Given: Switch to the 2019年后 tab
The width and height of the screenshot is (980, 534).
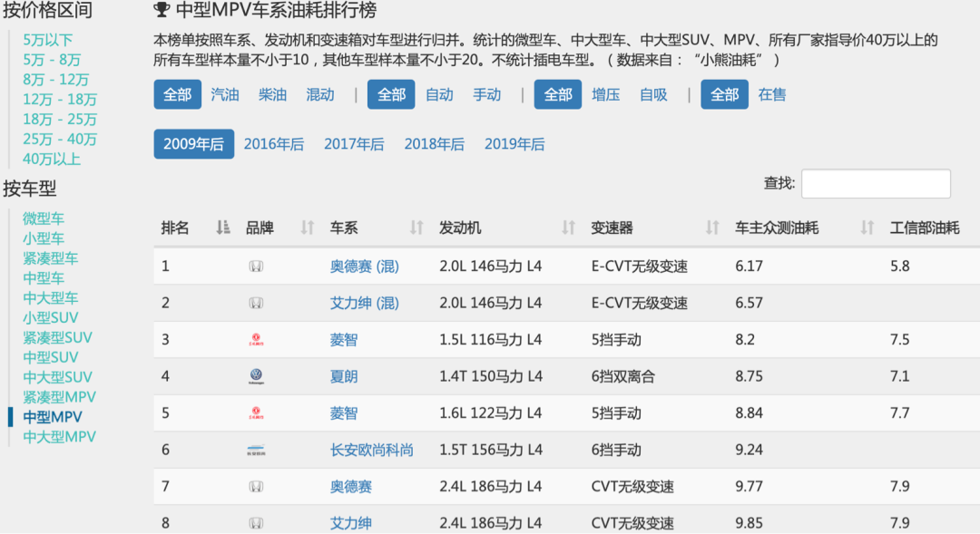Looking at the screenshot, I should (x=514, y=144).
